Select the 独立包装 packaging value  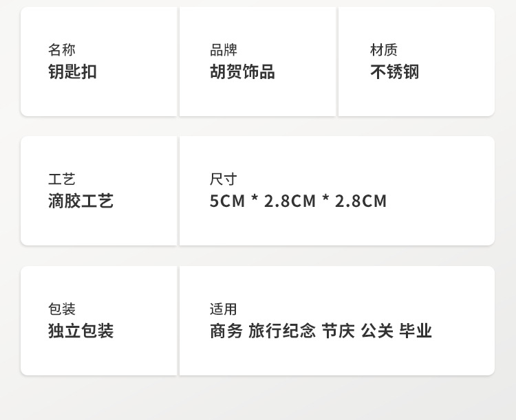pos(80,331)
